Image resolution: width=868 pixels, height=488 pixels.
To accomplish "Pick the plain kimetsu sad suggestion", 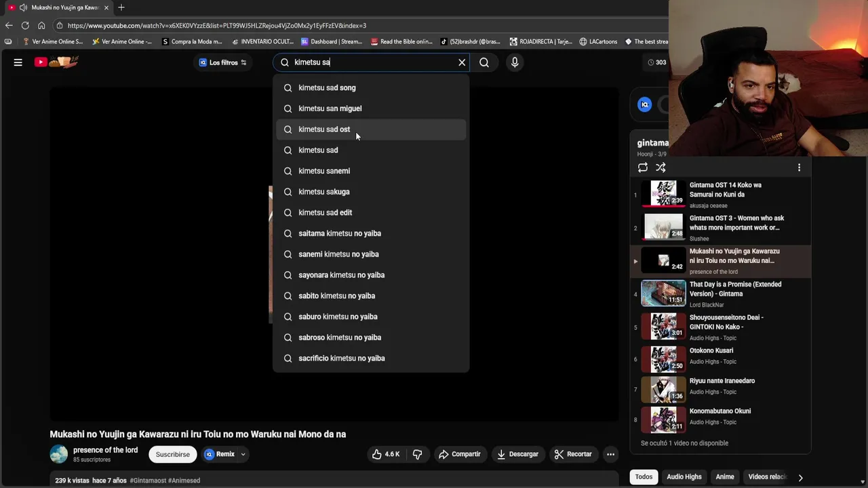I will click(371, 150).
